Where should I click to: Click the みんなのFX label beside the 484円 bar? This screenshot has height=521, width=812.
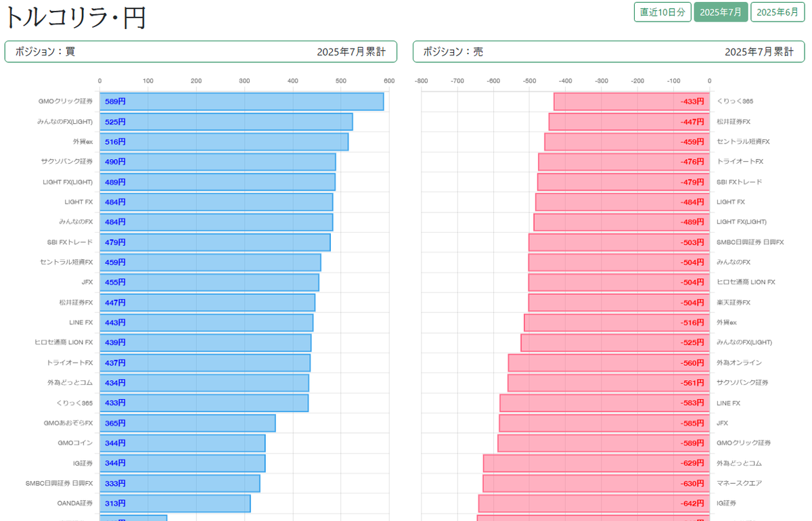click(x=76, y=222)
